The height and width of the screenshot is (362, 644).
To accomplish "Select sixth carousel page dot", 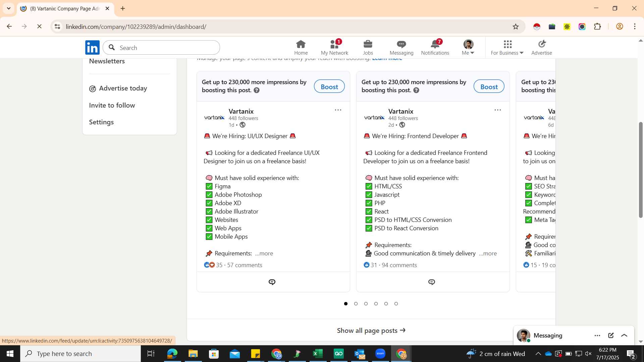I will (x=396, y=304).
